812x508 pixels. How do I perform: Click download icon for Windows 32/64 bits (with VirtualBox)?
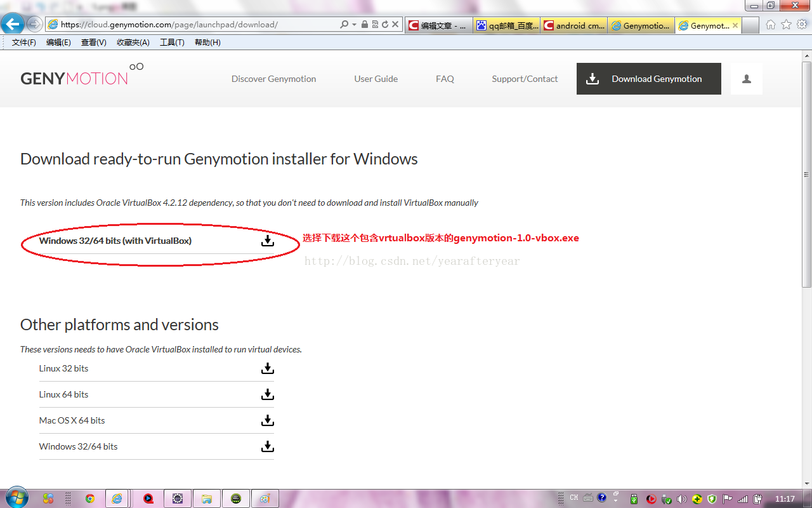(x=268, y=241)
